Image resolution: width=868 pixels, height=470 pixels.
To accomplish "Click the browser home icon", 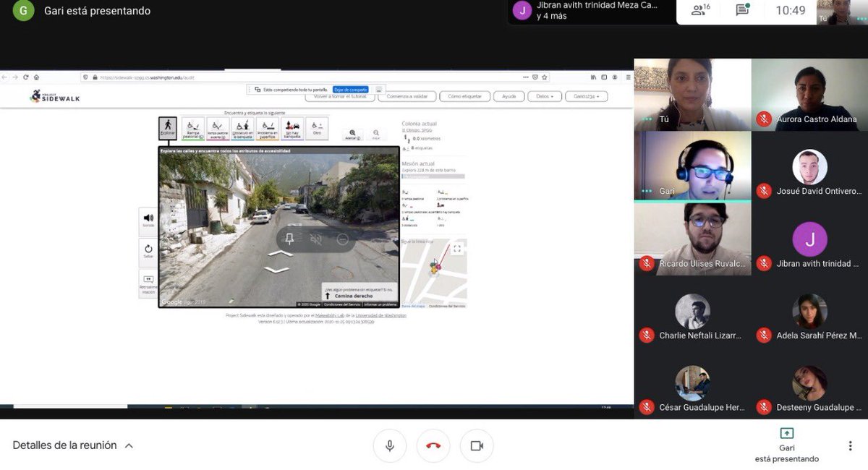I will [x=36, y=77].
